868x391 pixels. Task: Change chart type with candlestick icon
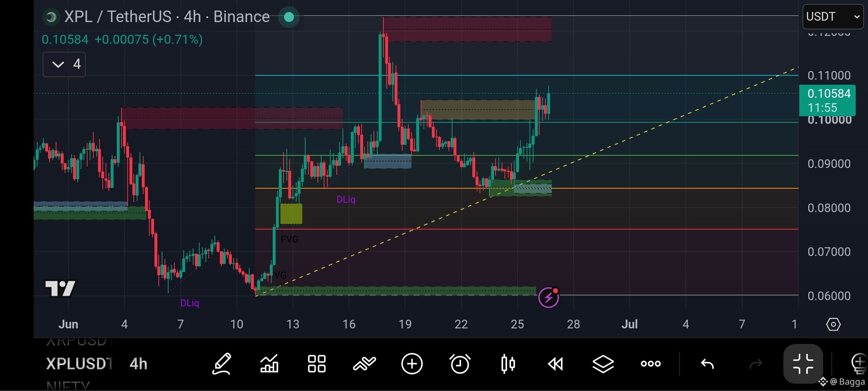pos(508,363)
